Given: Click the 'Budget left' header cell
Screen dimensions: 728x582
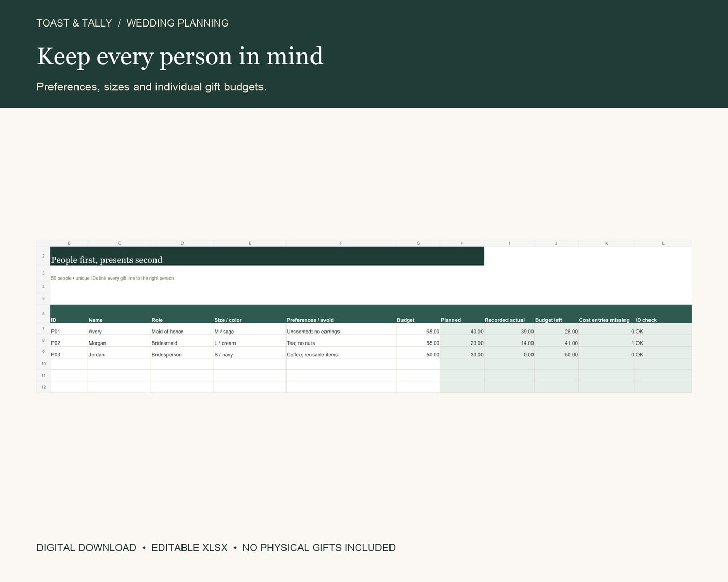Looking at the screenshot, I should pyautogui.click(x=556, y=314).
